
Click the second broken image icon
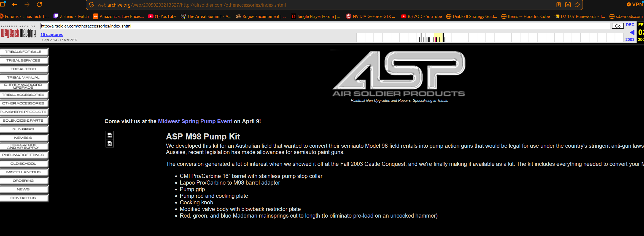110,143
